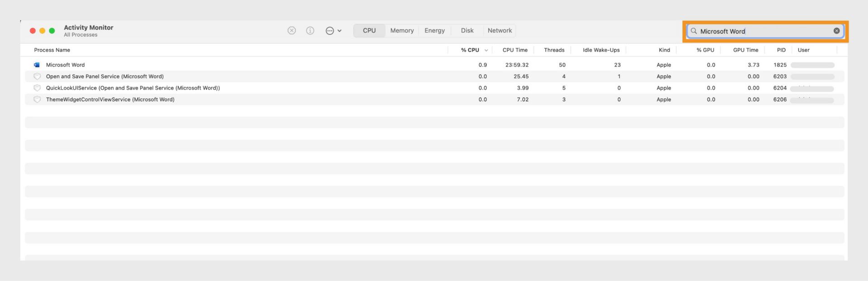Screen dimensions: 868x281
Task: Select the CPU tab
Action: [x=369, y=30]
